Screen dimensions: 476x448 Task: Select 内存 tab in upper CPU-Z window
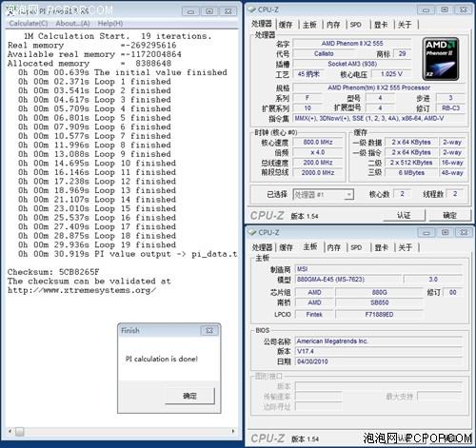coord(333,25)
